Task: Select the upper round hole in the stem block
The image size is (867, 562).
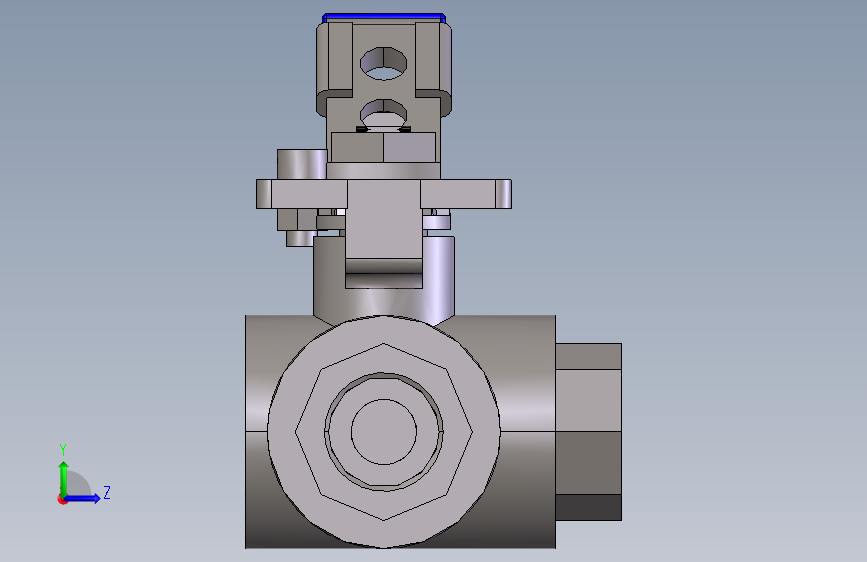Action: 383,63
